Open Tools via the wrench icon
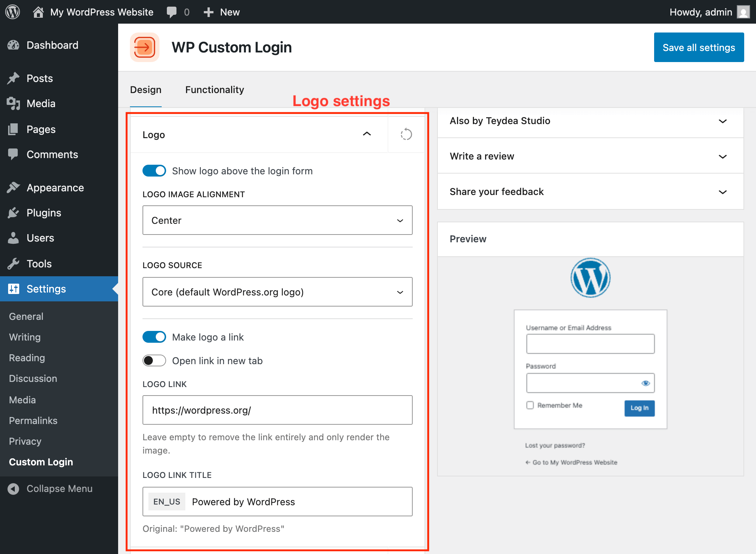 click(13, 263)
